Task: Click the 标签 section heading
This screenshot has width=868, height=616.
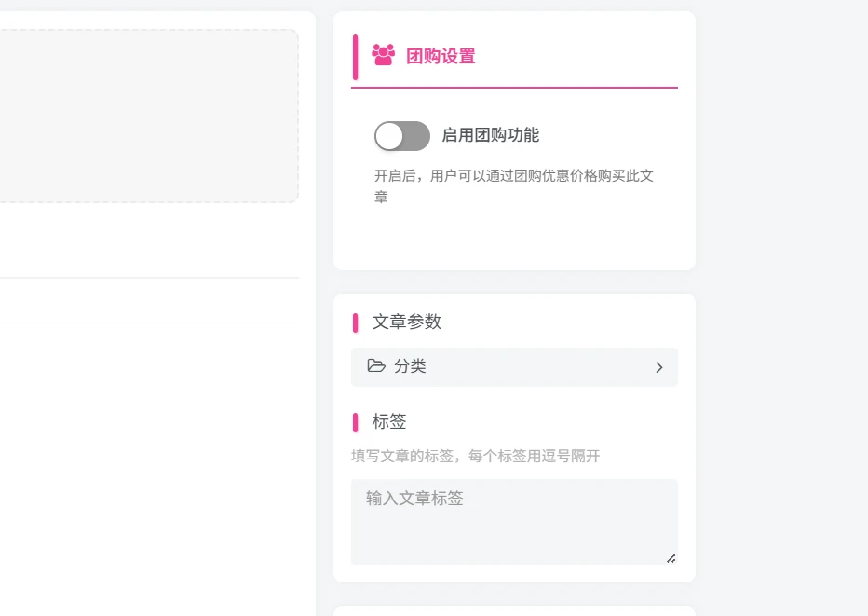Action: point(389,421)
